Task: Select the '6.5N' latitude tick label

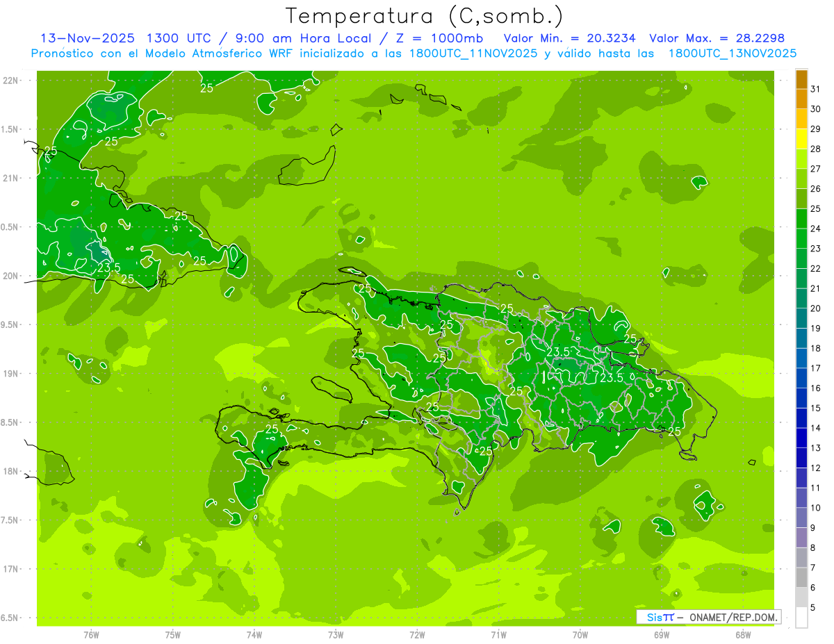Action: click(x=10, y=618)
